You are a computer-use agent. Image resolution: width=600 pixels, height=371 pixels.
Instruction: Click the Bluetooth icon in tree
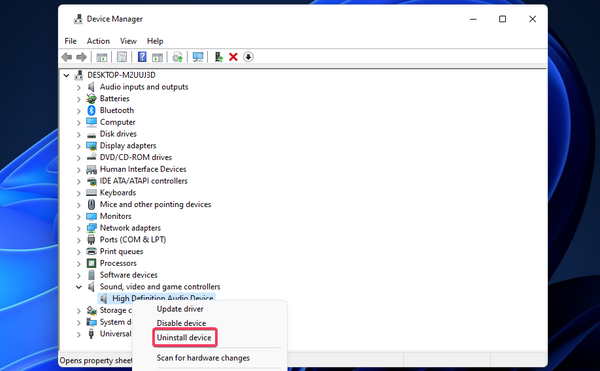coord(91,110)
